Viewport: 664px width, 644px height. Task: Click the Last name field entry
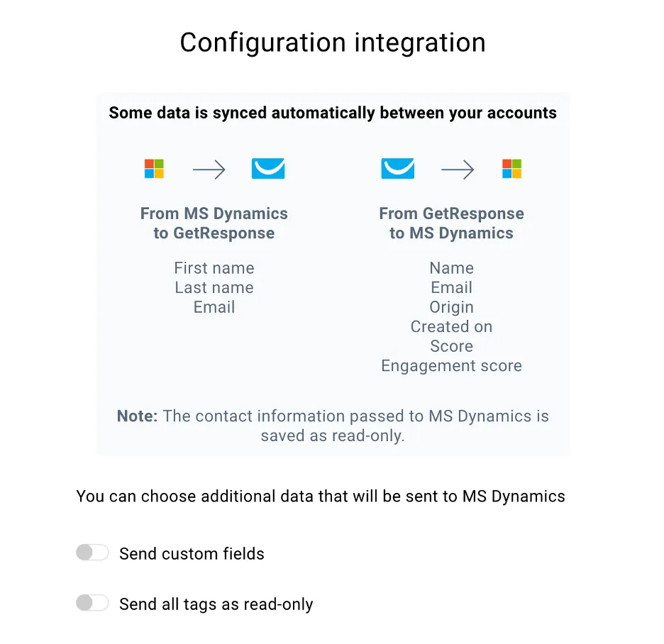click(x=214, y=287)
